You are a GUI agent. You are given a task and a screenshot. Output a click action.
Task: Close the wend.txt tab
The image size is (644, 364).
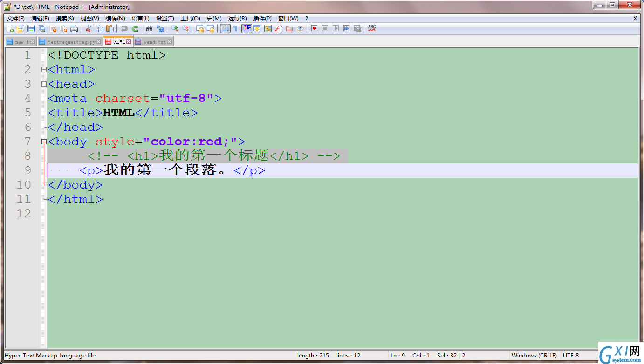coord(170,42)
